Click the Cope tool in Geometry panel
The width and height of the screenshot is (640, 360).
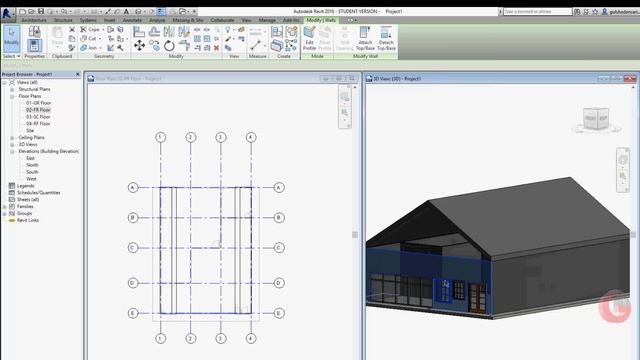[x=91, y=29]
